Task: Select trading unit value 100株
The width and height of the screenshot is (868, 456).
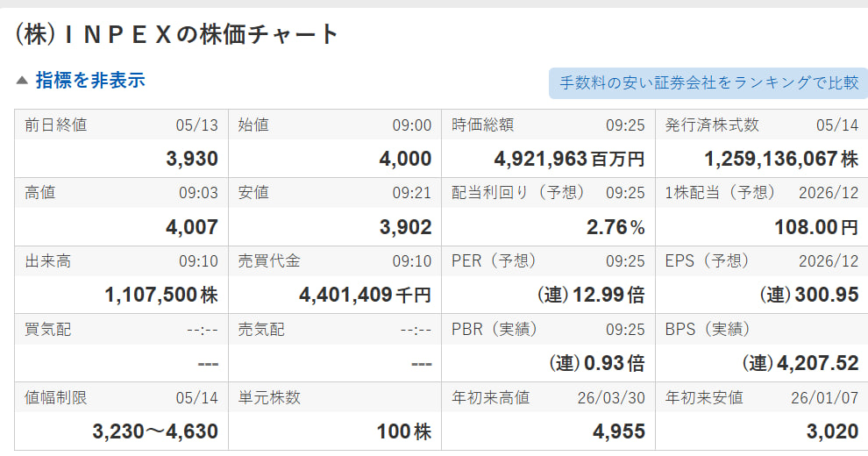Action: click(x=404, y=431)
